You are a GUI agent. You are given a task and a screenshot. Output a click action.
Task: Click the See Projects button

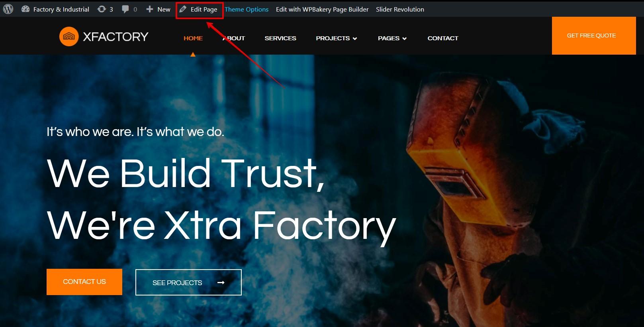[177, 282]
